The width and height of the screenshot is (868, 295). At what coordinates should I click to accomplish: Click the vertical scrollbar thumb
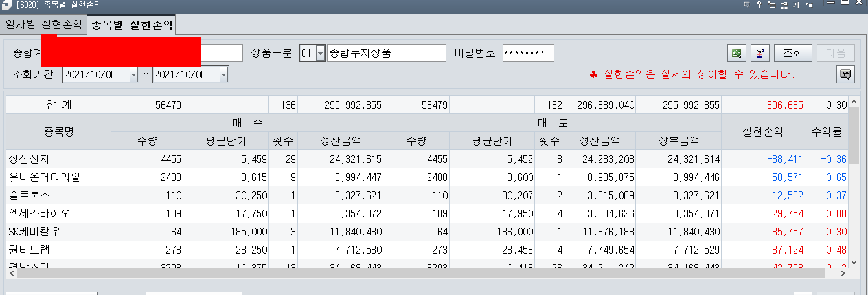pyautogui.click(x=854, y=136)
